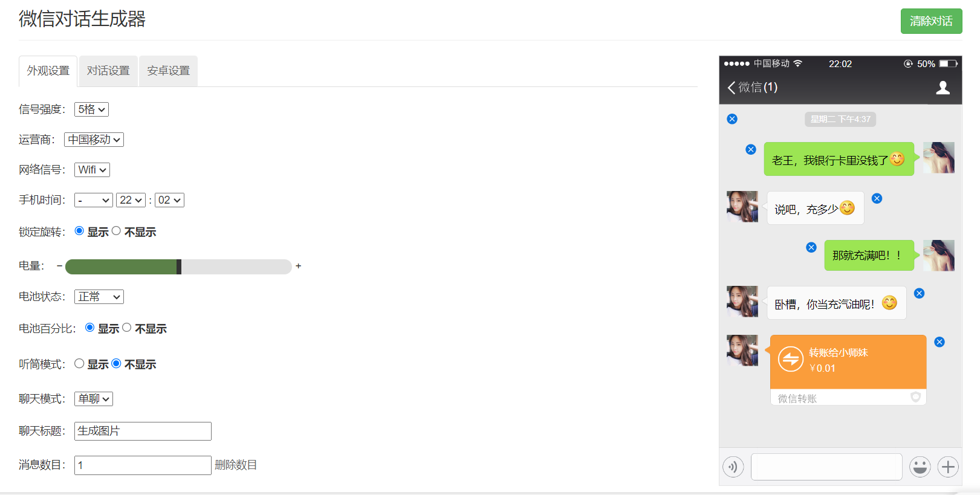980x495 pixels.
Task: Switch to the 对话设置 tab
Action: coord(108,71)
